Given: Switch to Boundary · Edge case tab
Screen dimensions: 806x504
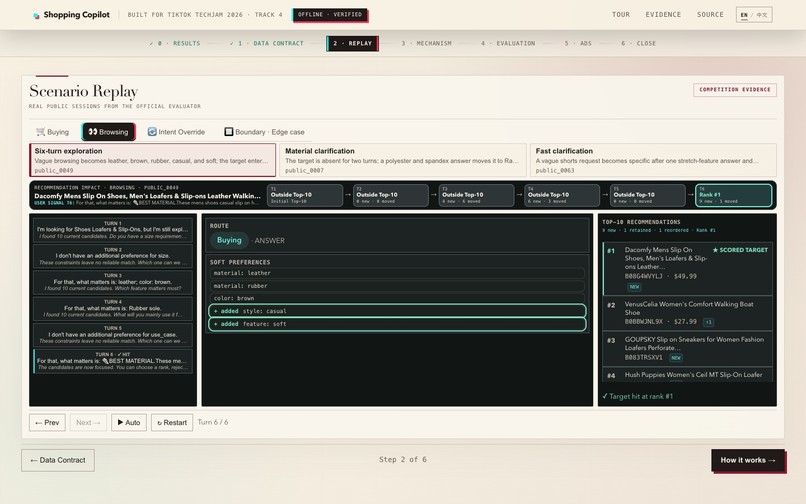Looking at the screenshot, I should (264, 132).
